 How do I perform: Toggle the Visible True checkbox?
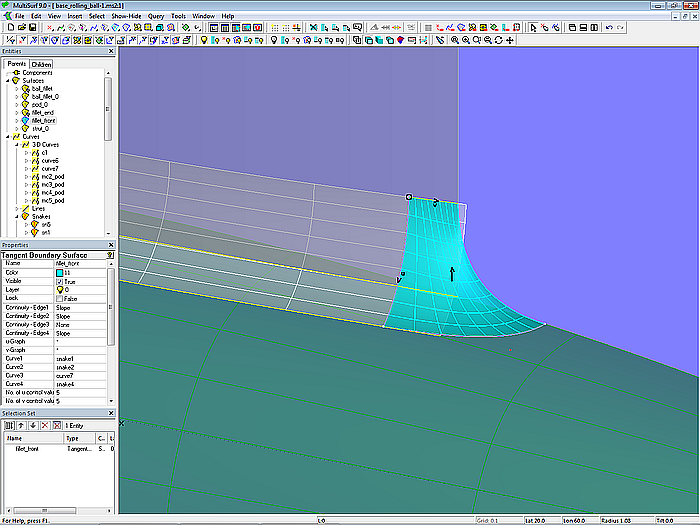click(x=60, y=281)
